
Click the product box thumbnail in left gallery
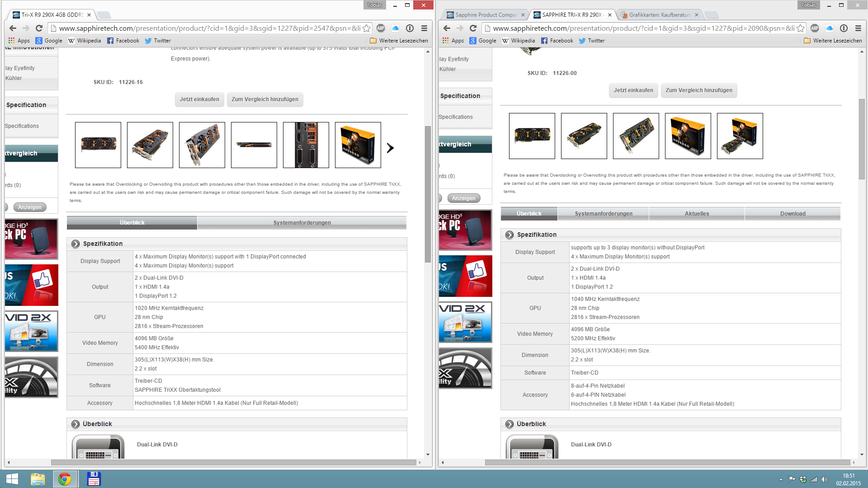[358, 145]
